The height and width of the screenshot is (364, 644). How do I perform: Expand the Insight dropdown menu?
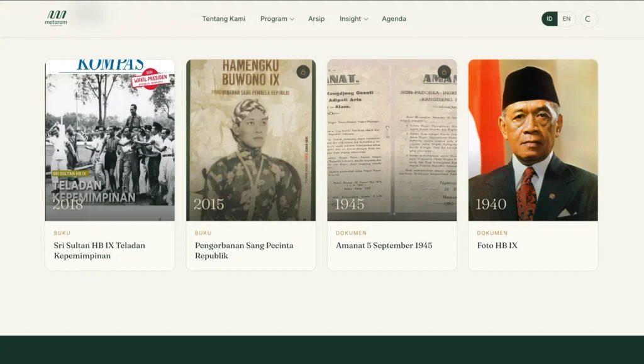(353, 19)
